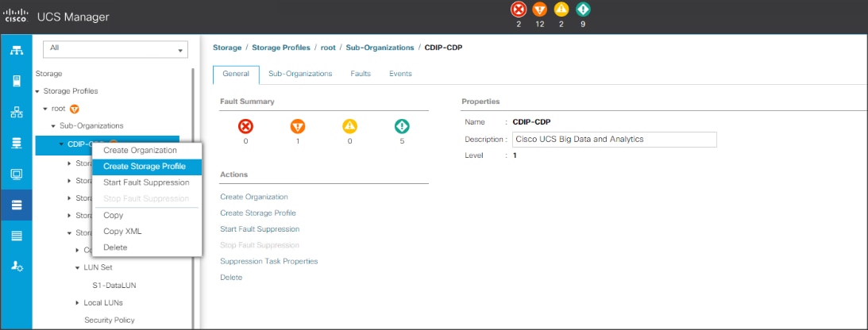Collapse the root tree node
This screenshot has height=330, width=868.
(45, 109)
